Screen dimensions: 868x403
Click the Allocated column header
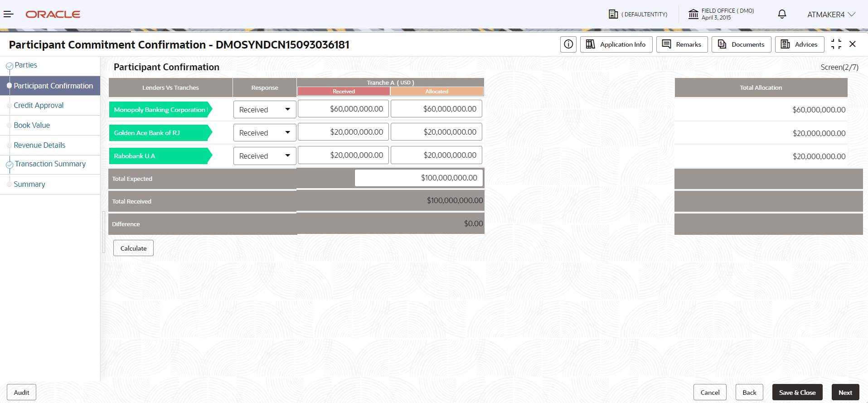coord(437,91)
